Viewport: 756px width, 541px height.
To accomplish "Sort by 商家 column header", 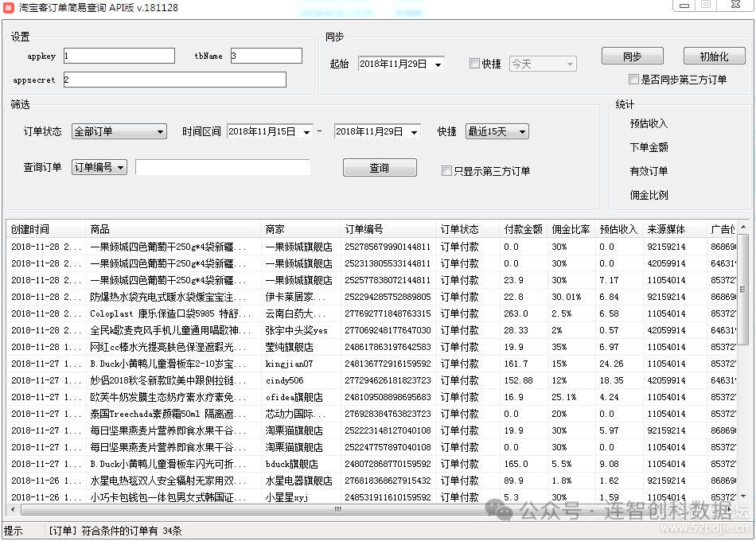I will 300,229.
